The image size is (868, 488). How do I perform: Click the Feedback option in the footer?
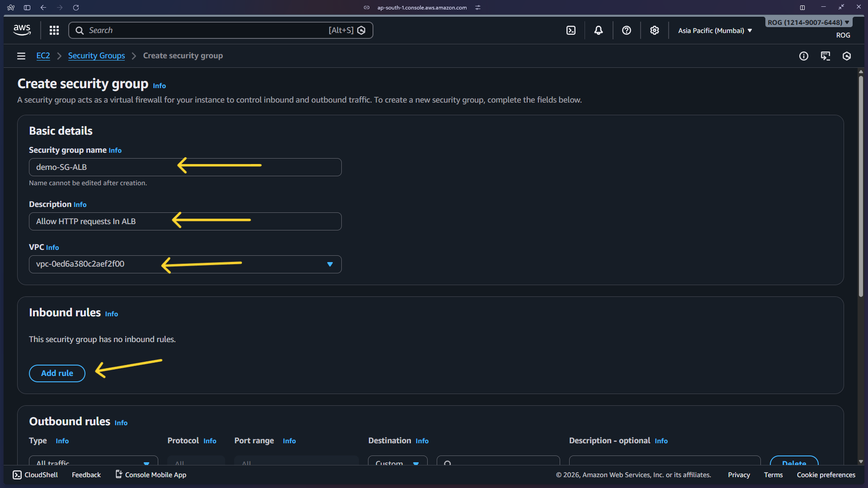tap(86, 474)
